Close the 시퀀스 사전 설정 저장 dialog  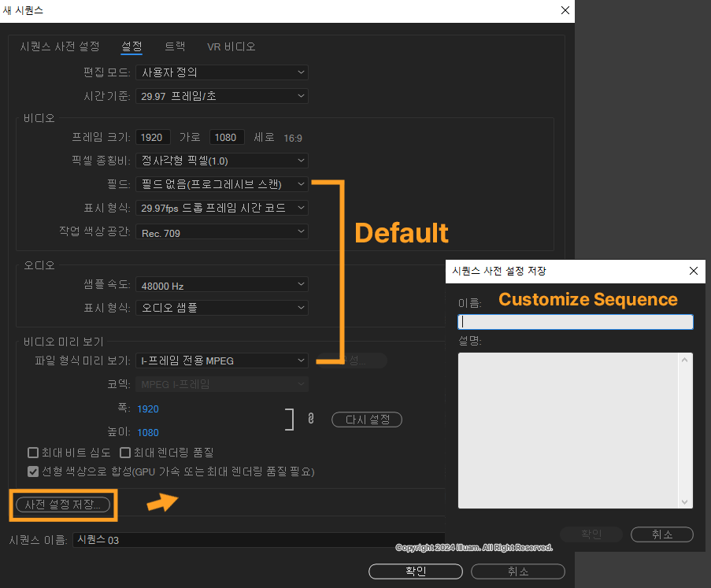(x=694, y=271)
